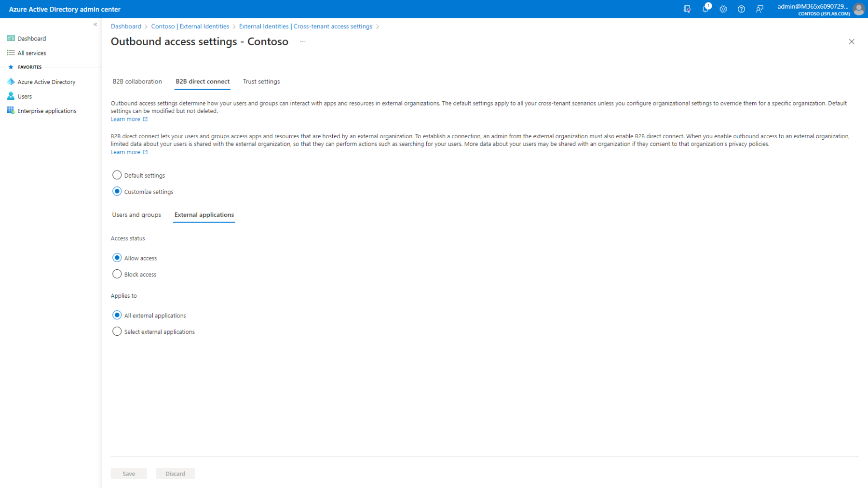
Task: Click the Azure Active Directory admin center title
Action: tap(65, 9)
